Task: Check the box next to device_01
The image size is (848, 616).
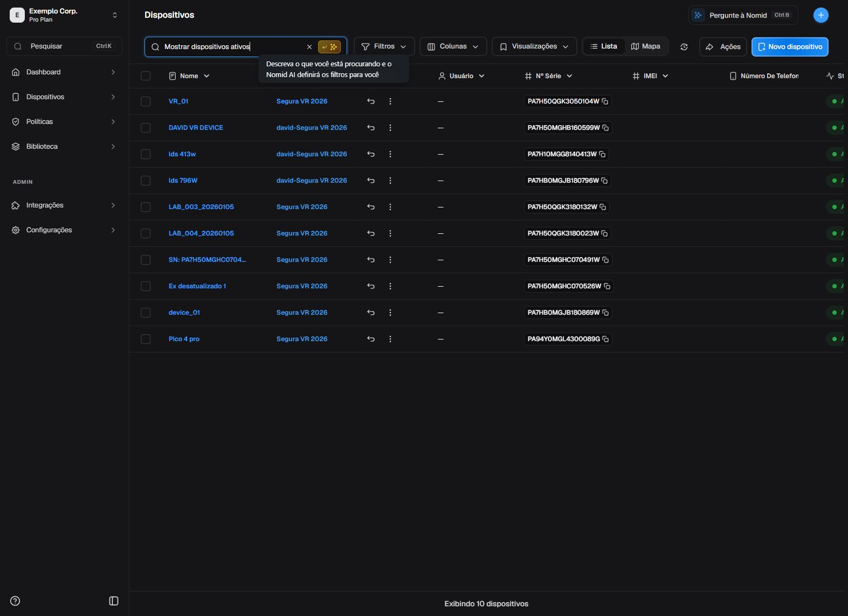Action: pyautogui.click(x=146, y=313)
